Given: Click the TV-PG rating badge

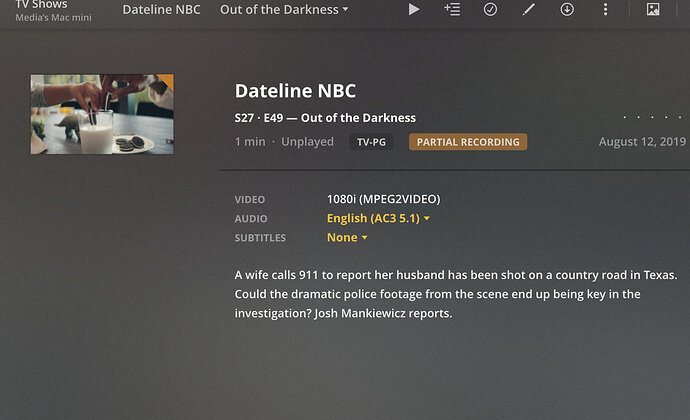Looking at the screenshot, I should (371, 142).
